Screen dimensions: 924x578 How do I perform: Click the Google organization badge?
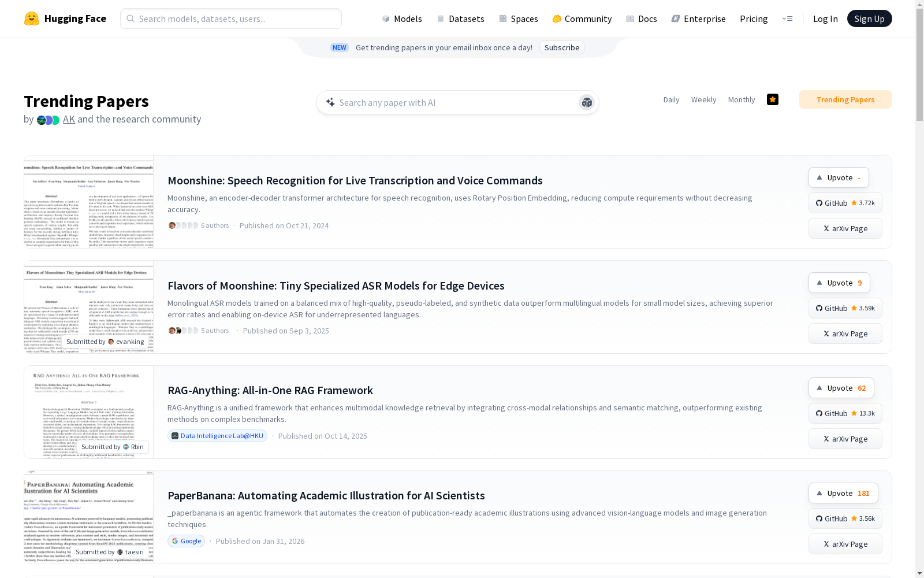[186, 541]
